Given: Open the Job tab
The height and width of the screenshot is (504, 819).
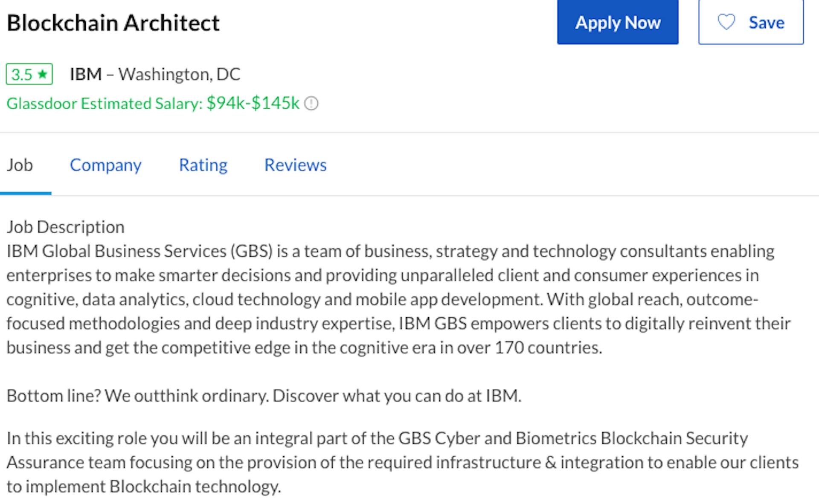Looking at the screenshot, I should [x=20, y=165].
